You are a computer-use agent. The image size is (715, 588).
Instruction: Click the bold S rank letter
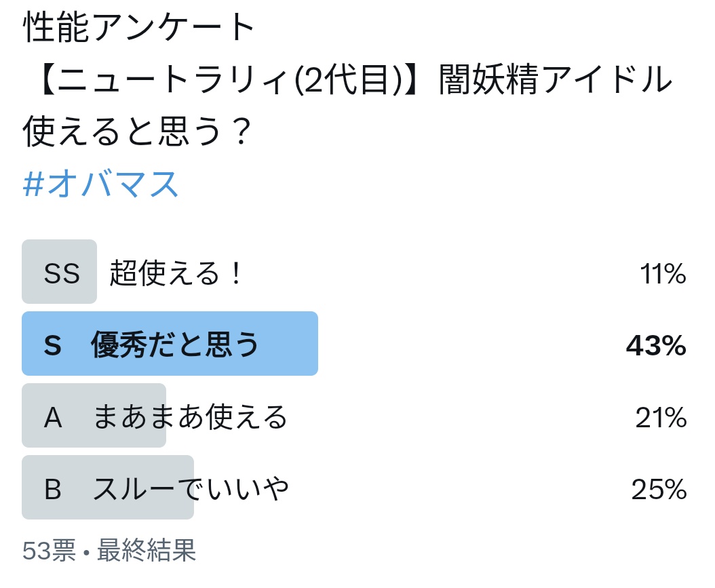[x=52, y=345]
